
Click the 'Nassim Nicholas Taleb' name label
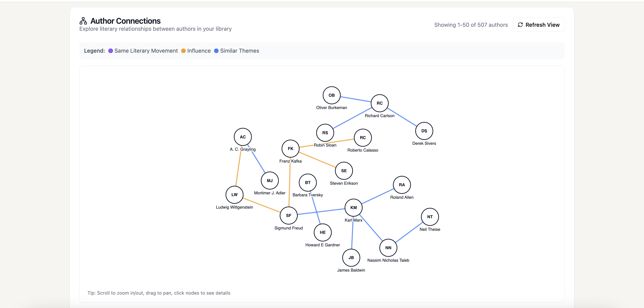click(388, 260)
